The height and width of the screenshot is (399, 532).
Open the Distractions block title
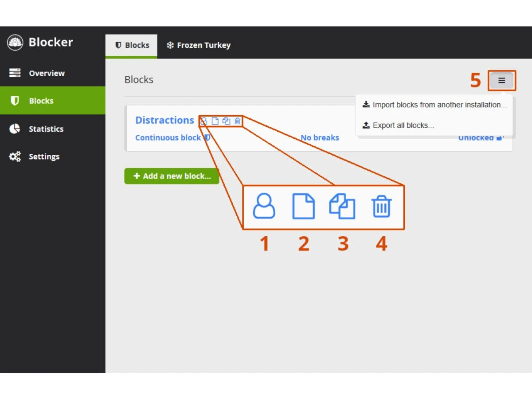tap(165, 120)
